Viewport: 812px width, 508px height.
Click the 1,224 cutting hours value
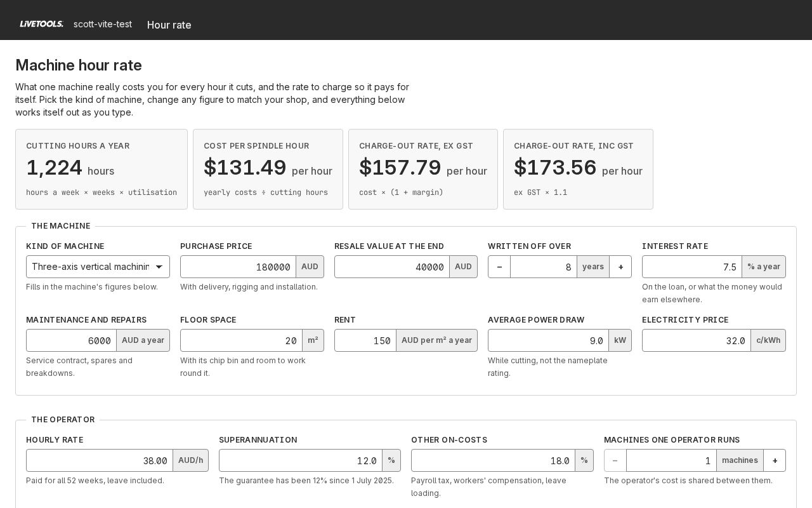tap(54, 168)
